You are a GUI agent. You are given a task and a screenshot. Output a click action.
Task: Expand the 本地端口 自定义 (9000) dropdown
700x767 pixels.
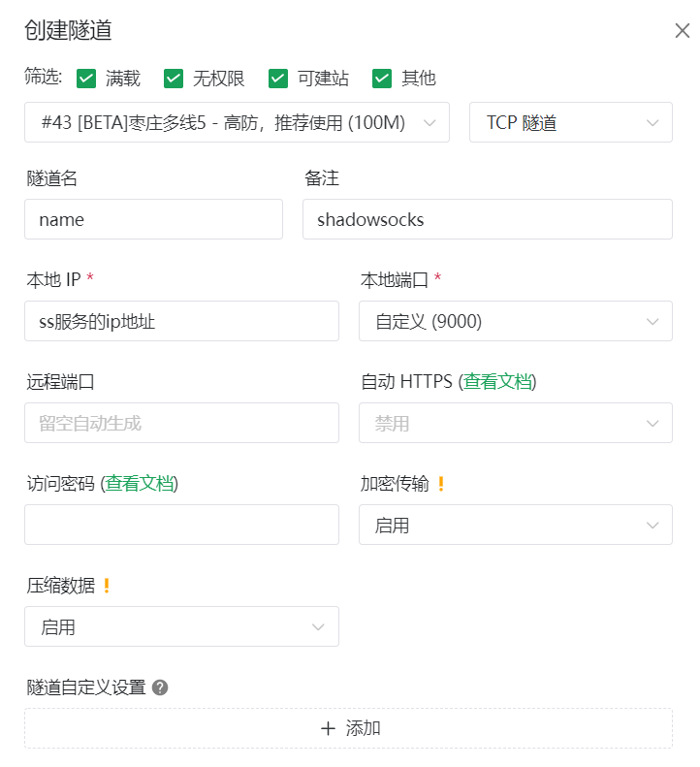tap(516, 321)
